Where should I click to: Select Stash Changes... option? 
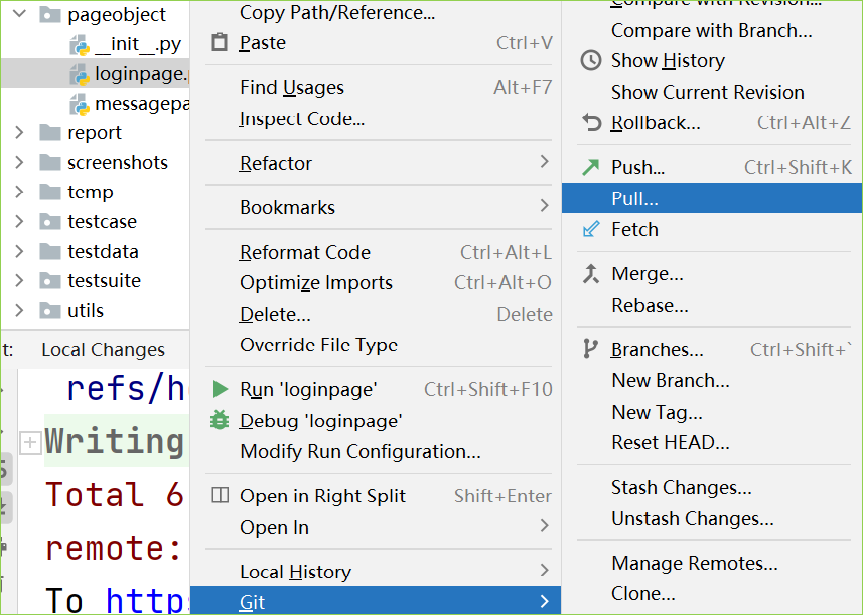click(x=681, y=488)
